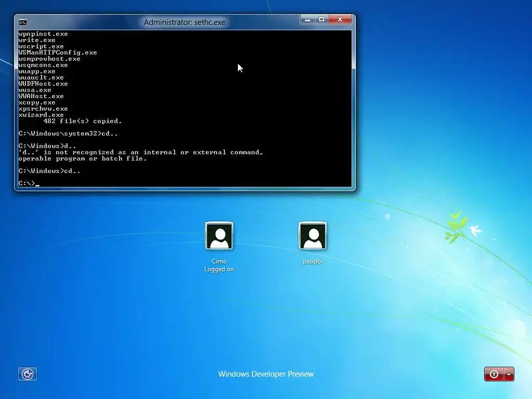Click the 'Logged on' status under Cirno
Screen dimensions: 532x399
(219, 269)
